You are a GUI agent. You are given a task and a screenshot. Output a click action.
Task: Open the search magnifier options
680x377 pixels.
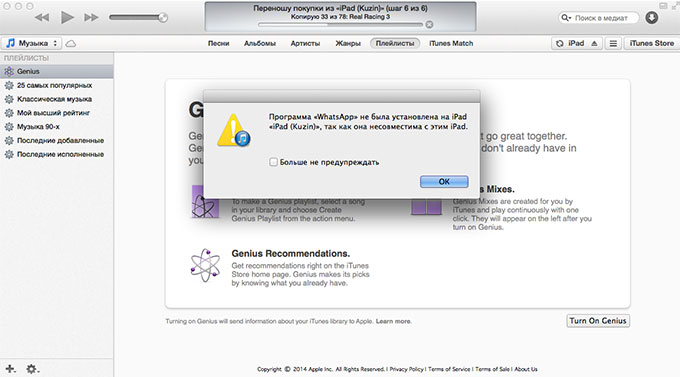[x=566, y=18]
